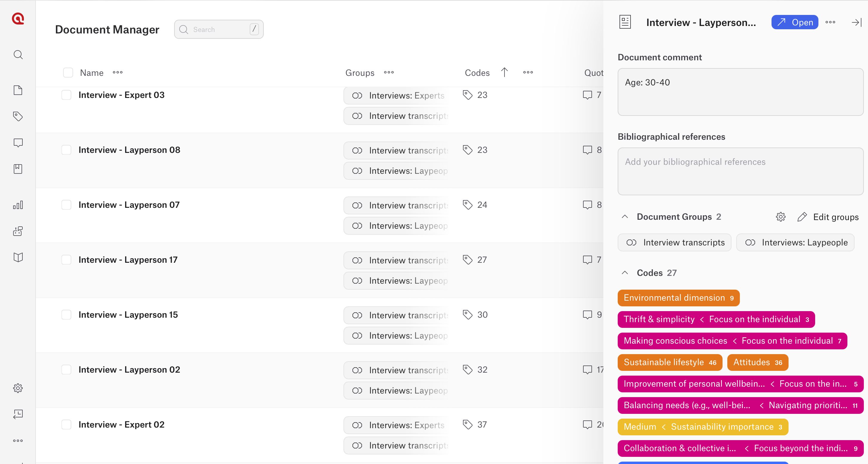This screenshot has height=464, width=868.
Task: Open Documents icon in left sidebar
Action: click(x=18, y=90)
